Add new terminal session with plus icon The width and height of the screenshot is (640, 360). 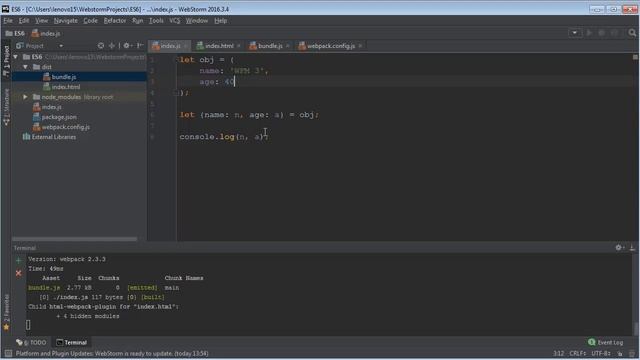pos(18,260)
